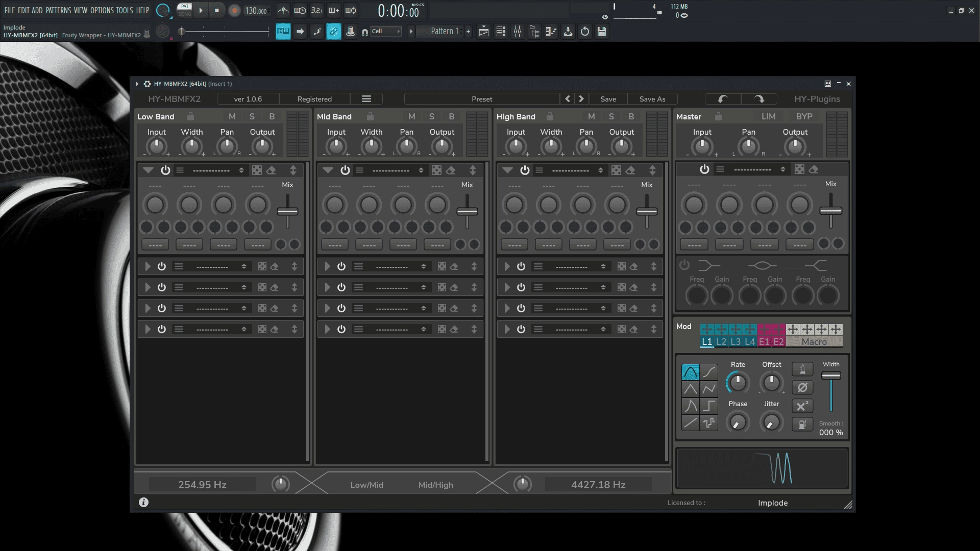Bypass the High Band with B
The width and height of the screenshot is (980, 551).
[631, 116]
